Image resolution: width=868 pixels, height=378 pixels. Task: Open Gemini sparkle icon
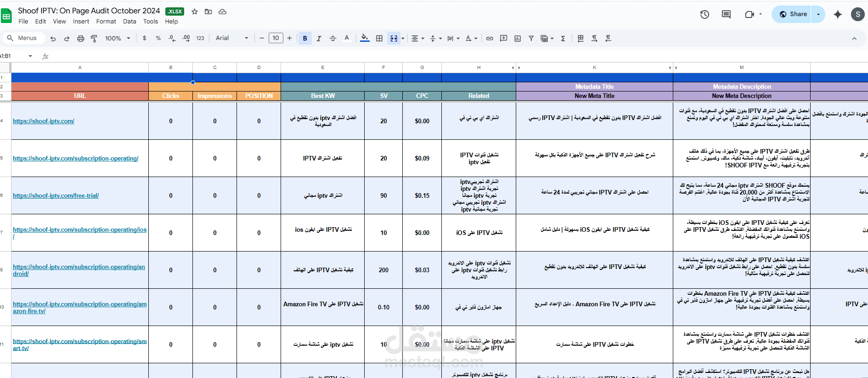pos(838,14)
